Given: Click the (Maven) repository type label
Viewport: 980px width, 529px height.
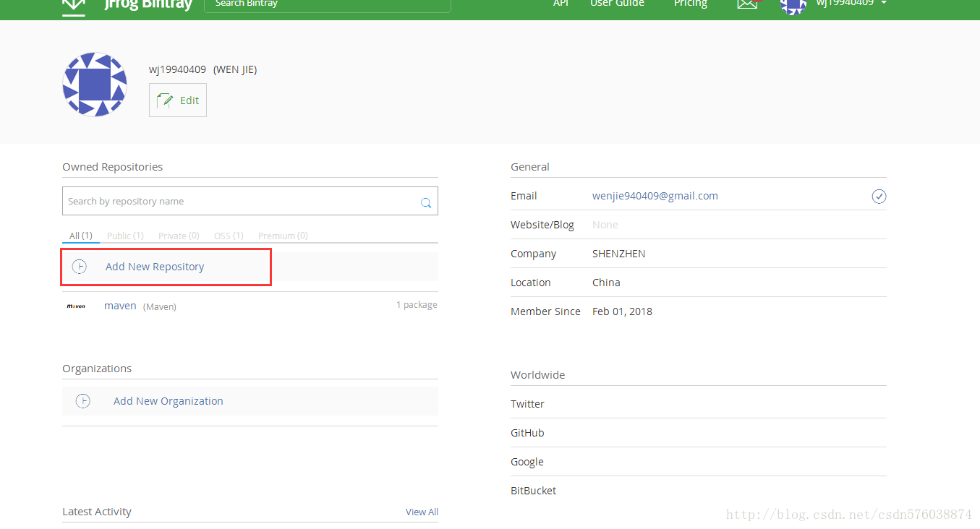Looking at the screenshot, I should [160, 306].
